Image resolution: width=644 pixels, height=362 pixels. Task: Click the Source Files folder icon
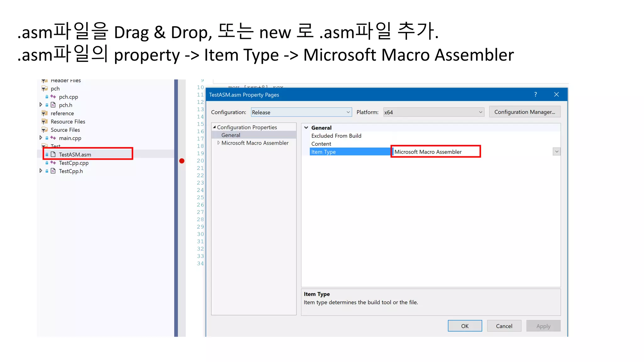pos(45,130)
